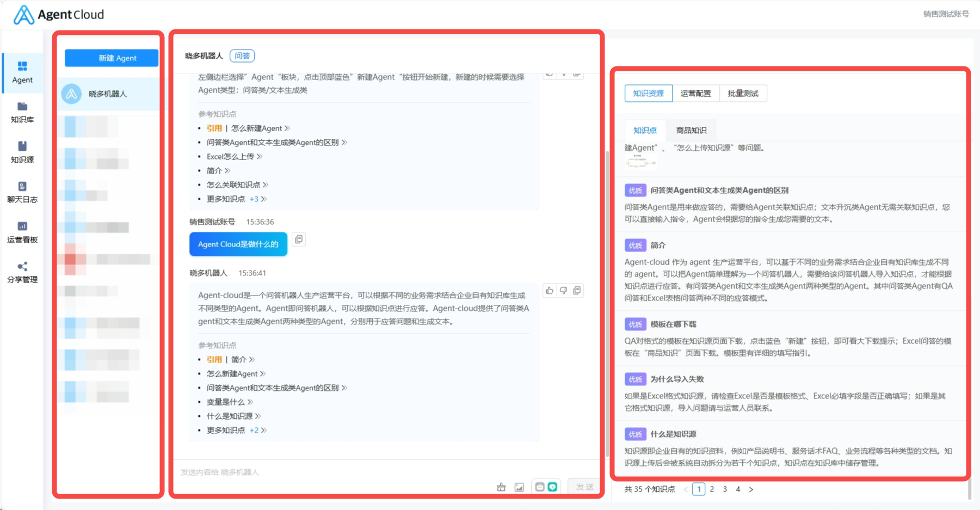Click the 优质 badge beside 什么是知识源
The height and width of the screenshot is (510, 980).
coord(635,434)
